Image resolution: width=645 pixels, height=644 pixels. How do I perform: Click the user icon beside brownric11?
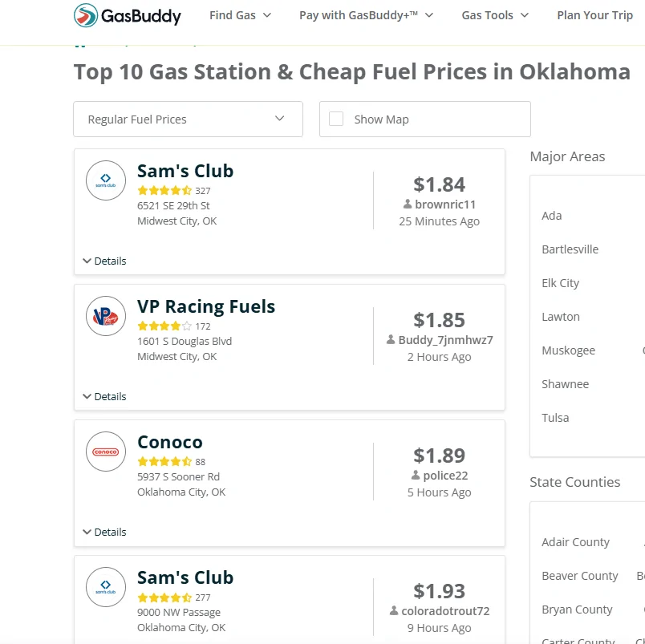click(408, 204)
